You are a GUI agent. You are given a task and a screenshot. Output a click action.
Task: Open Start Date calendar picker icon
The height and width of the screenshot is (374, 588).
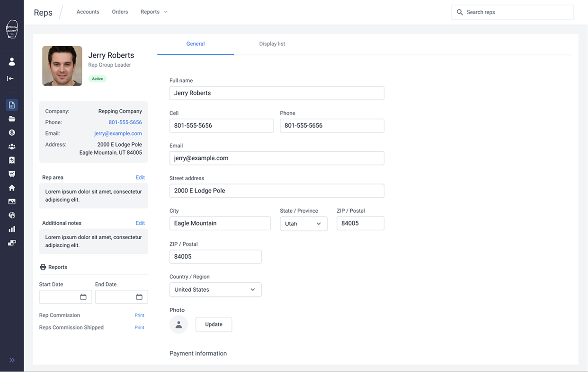[83, 297]
